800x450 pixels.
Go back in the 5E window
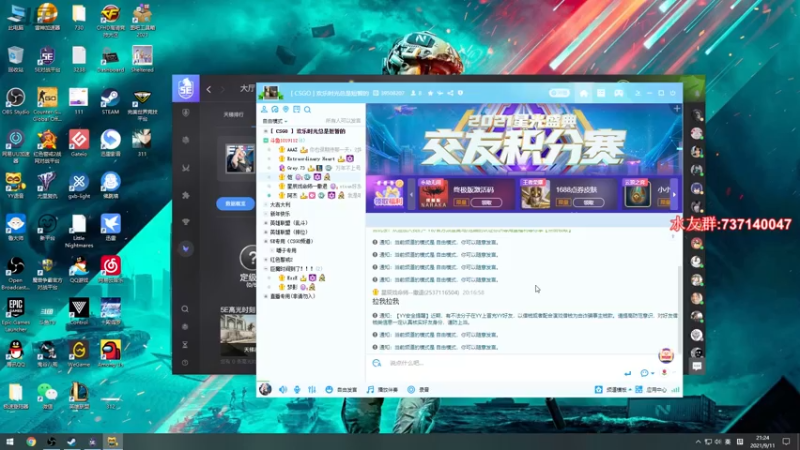[209, 89]
